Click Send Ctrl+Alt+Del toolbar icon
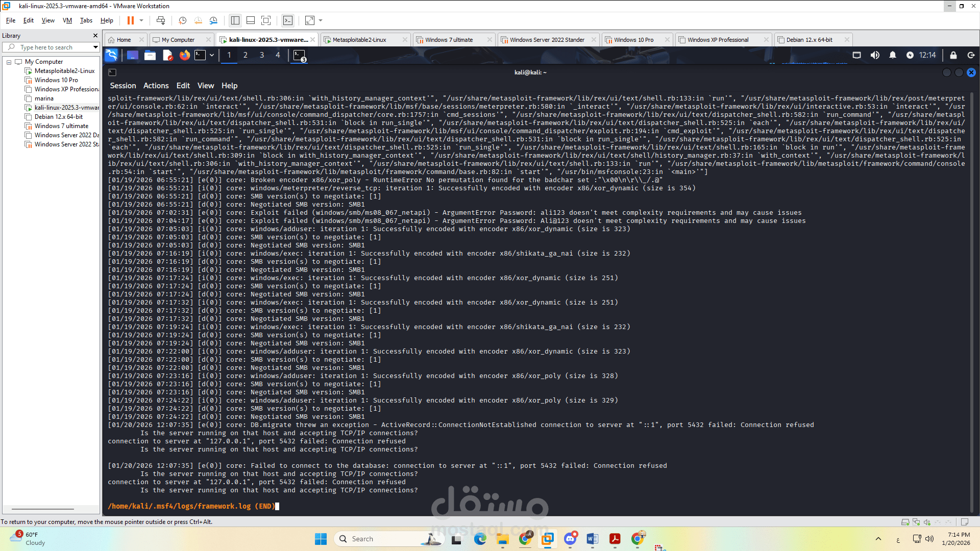The height and width of the screenshot is (551, 980). 161,20
